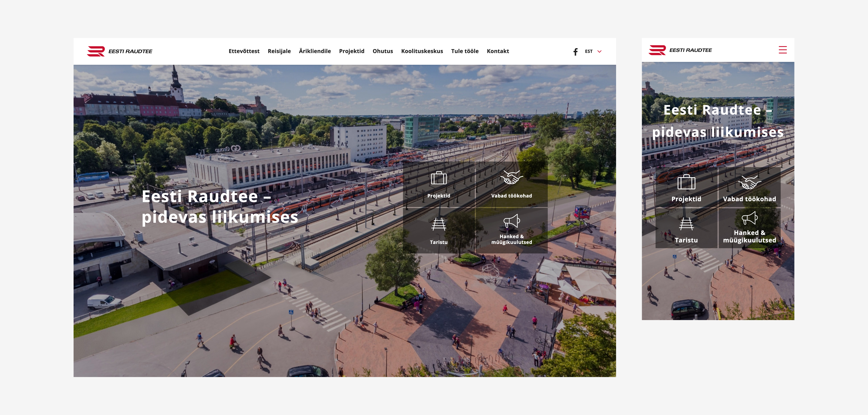Open the Reisijale menu item

tap(279, 51)
